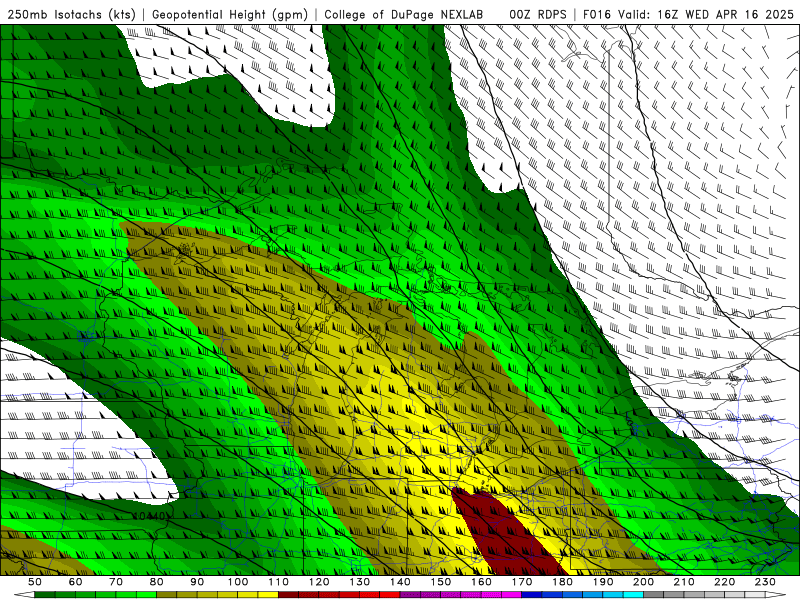This screenshot has height=600, width=800.
Task: Click the legend value "90"
Action: [x=197, y=582]
